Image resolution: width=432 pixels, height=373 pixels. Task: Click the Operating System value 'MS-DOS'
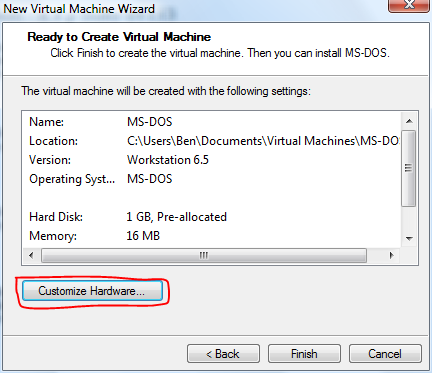pyautogui.click(x=150, y=179)
